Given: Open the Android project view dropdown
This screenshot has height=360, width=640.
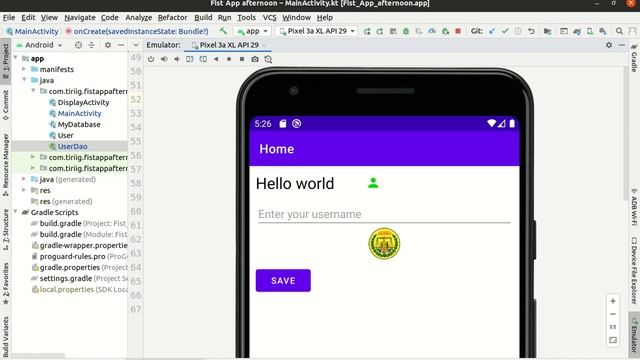Looking at the screenshot, I should click(40, 45).
